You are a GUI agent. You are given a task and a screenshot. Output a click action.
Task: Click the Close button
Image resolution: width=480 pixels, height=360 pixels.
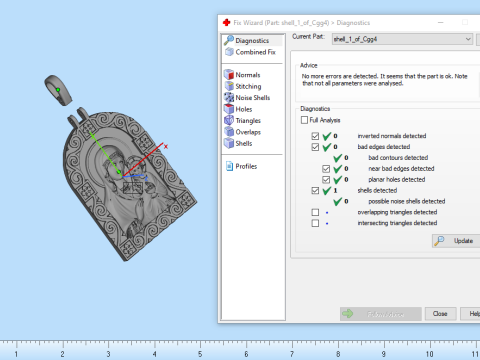(x=440, y=314)
